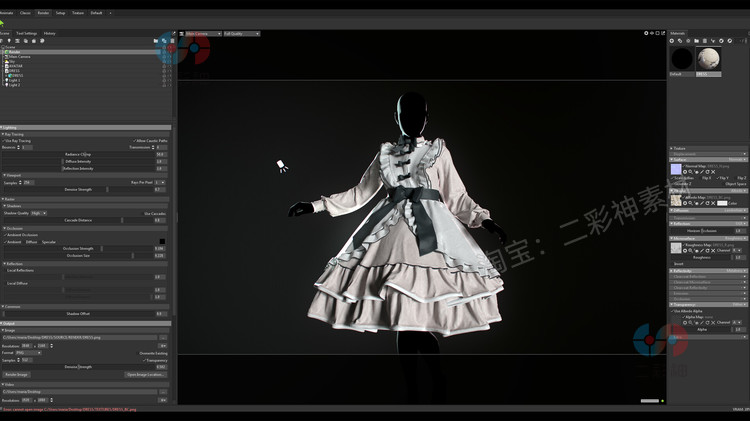This screenshot has height=421, width=750.
Task: Open the Texture tab in top bar
Action: click(x=77, y=13)
